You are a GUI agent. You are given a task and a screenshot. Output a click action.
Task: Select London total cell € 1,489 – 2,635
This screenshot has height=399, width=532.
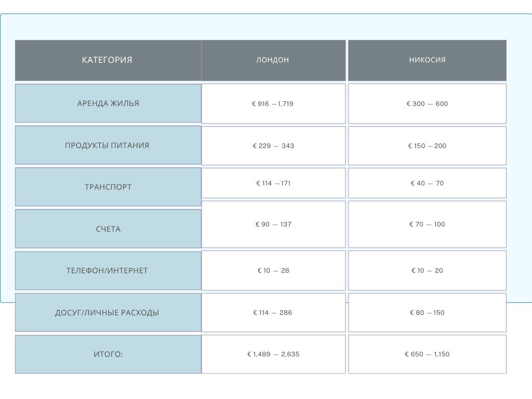click(x=273, y=354)
